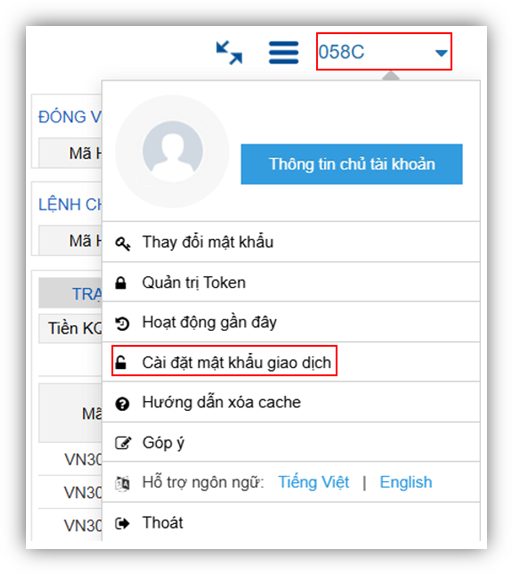Image resolution: width=512 pixels, height=574 pixels.
Task: Switch language to English
Action: 406,482
